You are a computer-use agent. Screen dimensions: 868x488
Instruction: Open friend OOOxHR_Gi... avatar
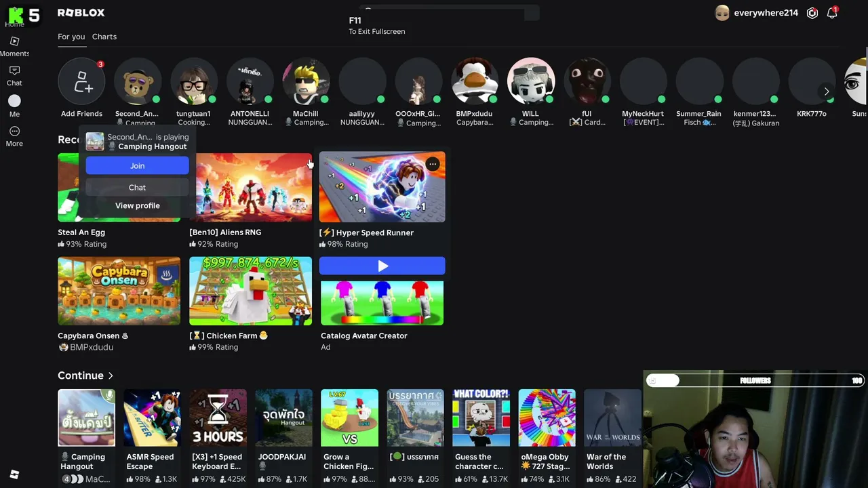click(418, 81)
